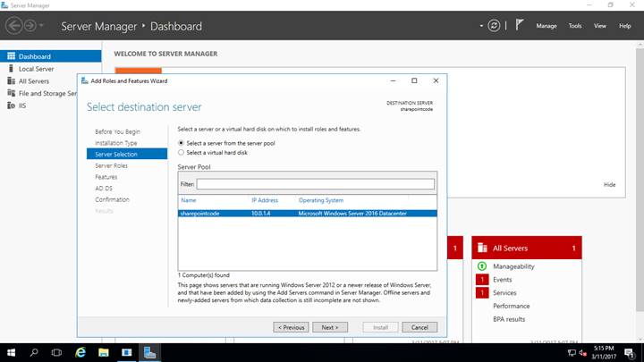The width and height of the screenshot is (644, 362).
Task: Switch to Server Manager taskbar icon
Action: tap(149, 352)
